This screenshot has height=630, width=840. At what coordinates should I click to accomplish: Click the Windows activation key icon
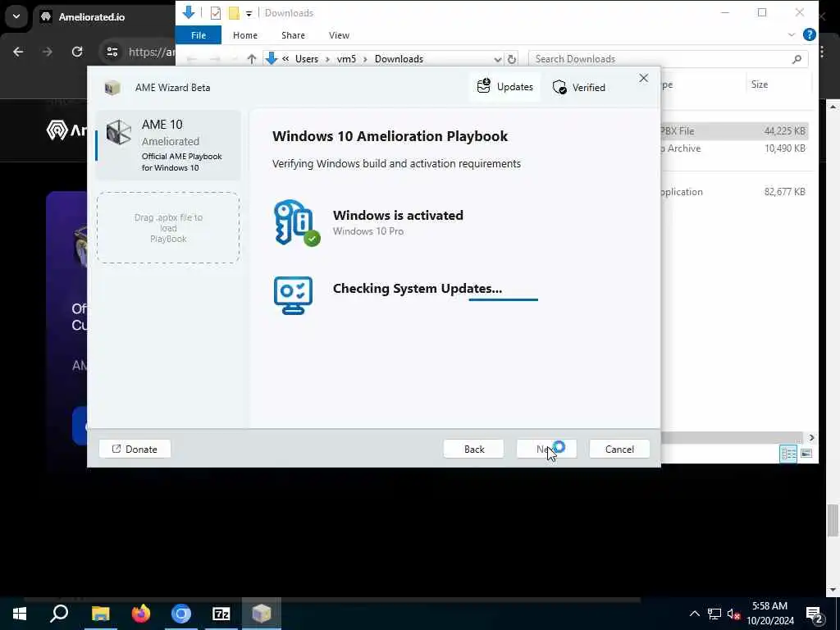[x=296, y=223]
